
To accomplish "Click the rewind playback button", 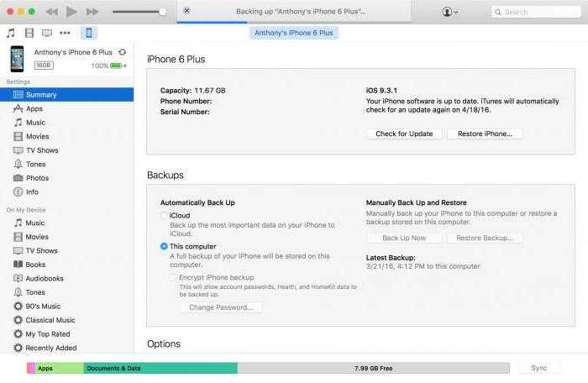I will coord(52,12).
